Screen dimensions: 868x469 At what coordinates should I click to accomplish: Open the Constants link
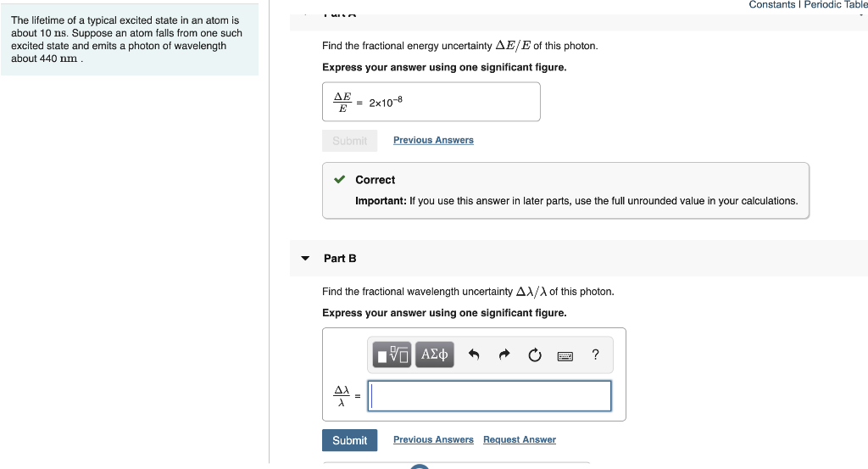771,5
